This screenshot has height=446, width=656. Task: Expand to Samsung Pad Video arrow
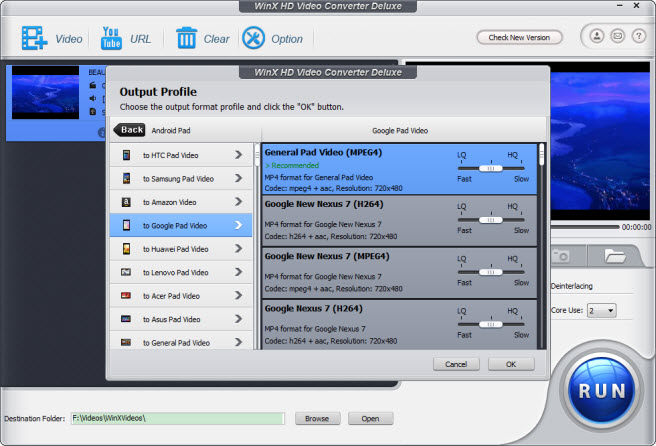pyautogui.click(x=238, y=178)
